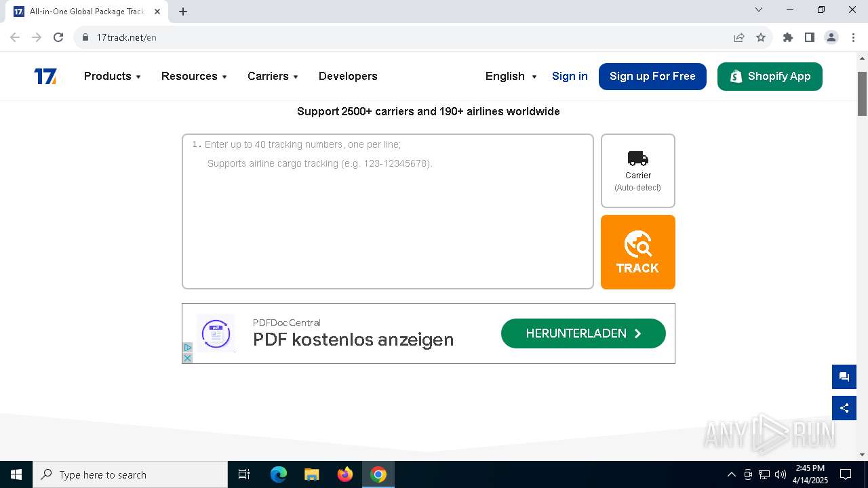Screen dimensions: 868x488
Task: Select the All-in-One Global Package Tracking tab
Action: (87, 12)
